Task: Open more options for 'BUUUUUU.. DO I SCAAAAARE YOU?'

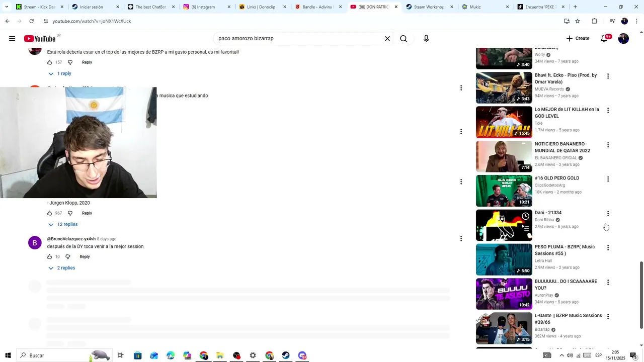Action: click(608, 283)
